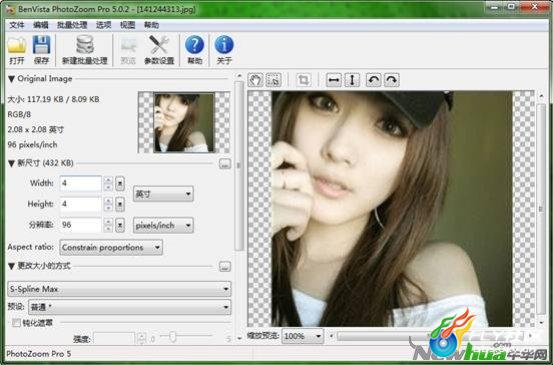553x365 pixels.
Task: Click PhotoZoom Pro 5 status bar text
Action: 38,353
